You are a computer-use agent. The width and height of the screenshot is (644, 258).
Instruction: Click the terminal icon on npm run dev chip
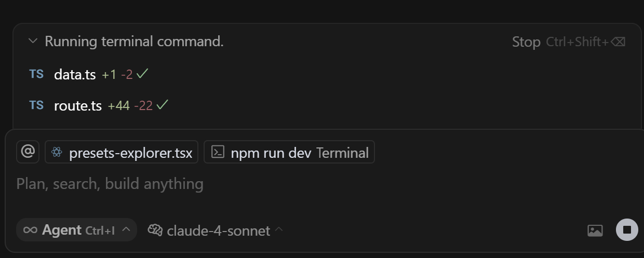coord(218,152)
